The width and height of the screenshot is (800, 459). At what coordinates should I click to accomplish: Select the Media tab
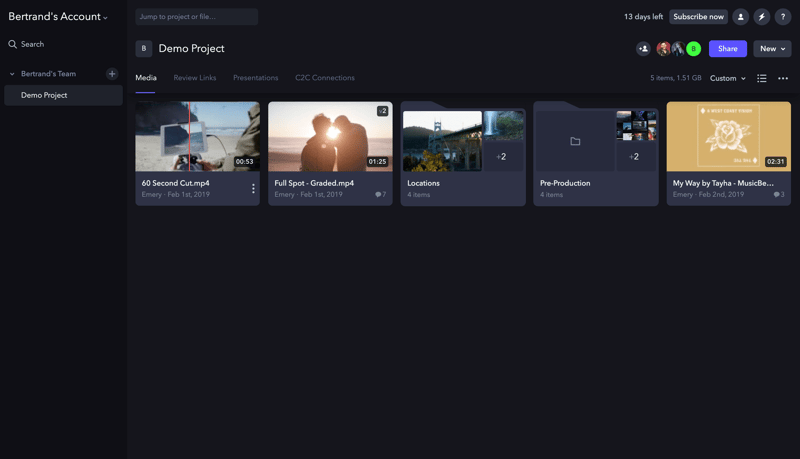pos(146,78)
